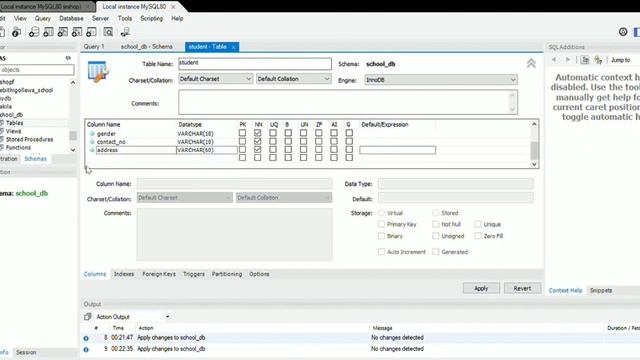
Task: Enable the Auto Increment checkbox in details
Action: tap(381, 252)
